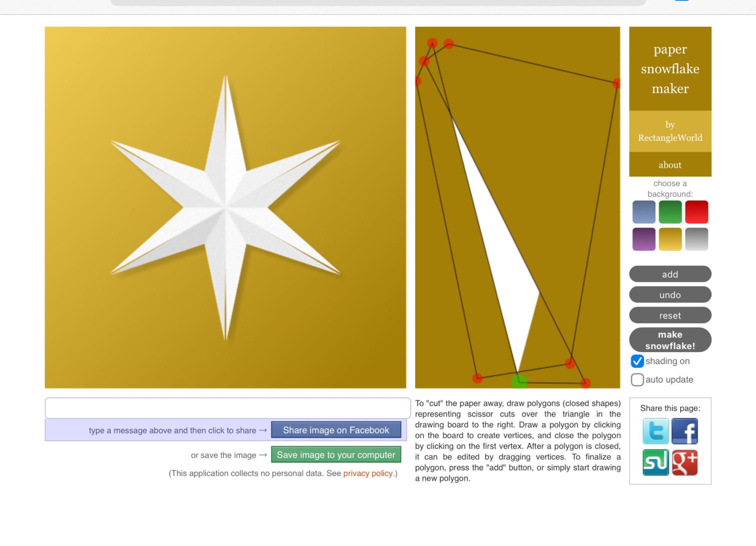
Task: Select the green background swatch
Action: [670, 212]
